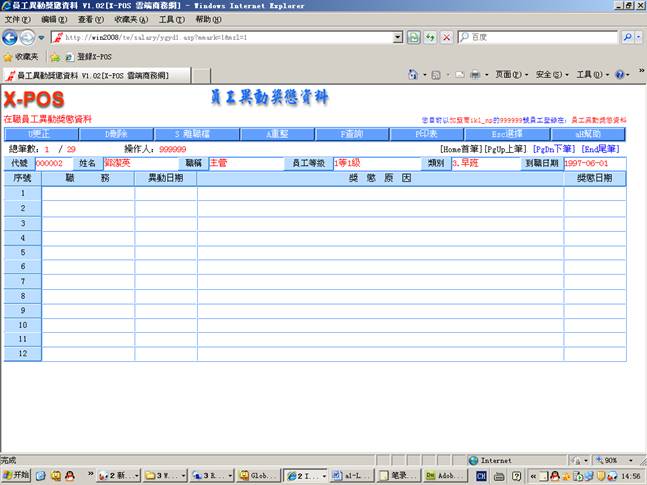This screenshot has width=647, height=485.
Task: Click the browser Back arrow button
Action: point(11,37)
